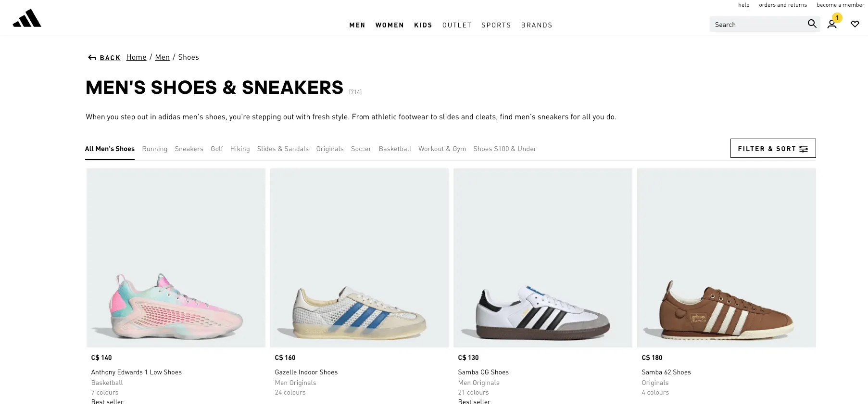Open the search with the magnifier icon
This screenshot has width=868, height=410.
click(x=812, y=24)
